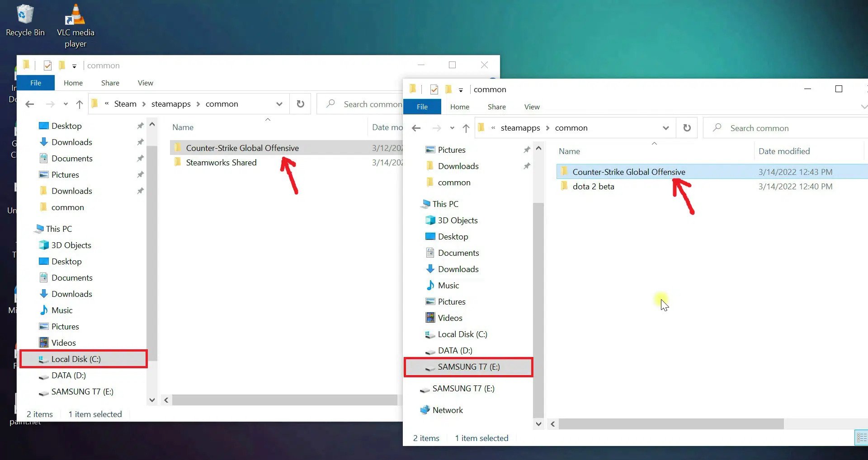Click Forward arrow in left common window

(x=50, y=104)
